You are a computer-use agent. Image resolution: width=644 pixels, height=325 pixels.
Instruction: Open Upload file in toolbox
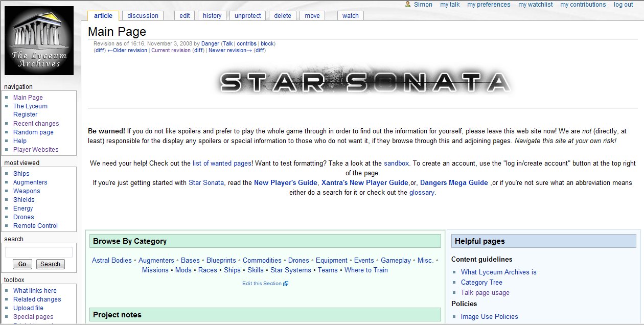pyautogui.click(x=28, y=308)
